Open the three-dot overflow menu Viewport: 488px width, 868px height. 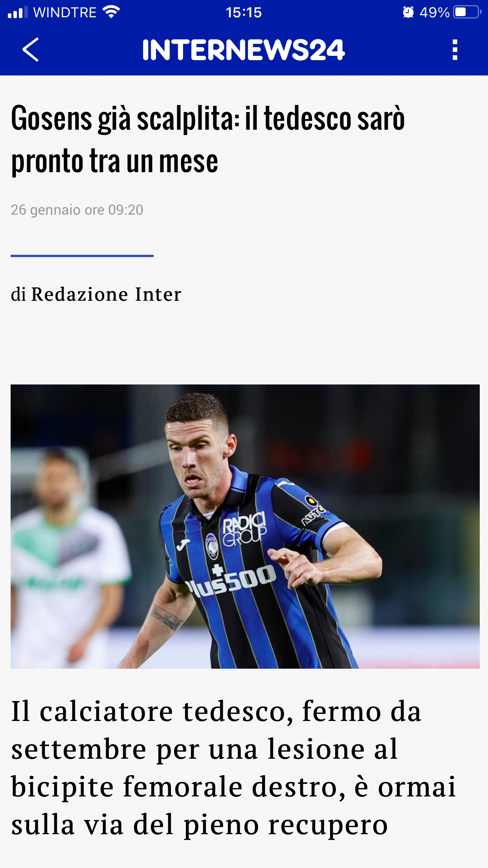pyautogui.click(x=455, y=50)
